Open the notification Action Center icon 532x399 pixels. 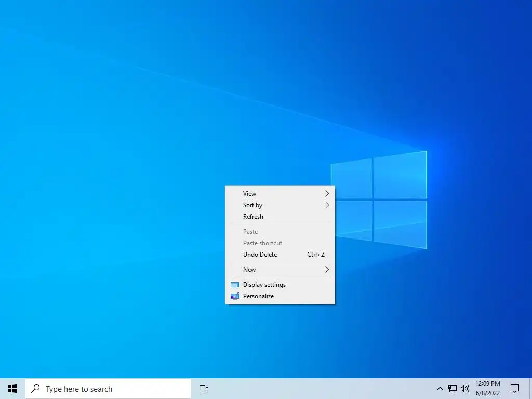pos(515,389)
